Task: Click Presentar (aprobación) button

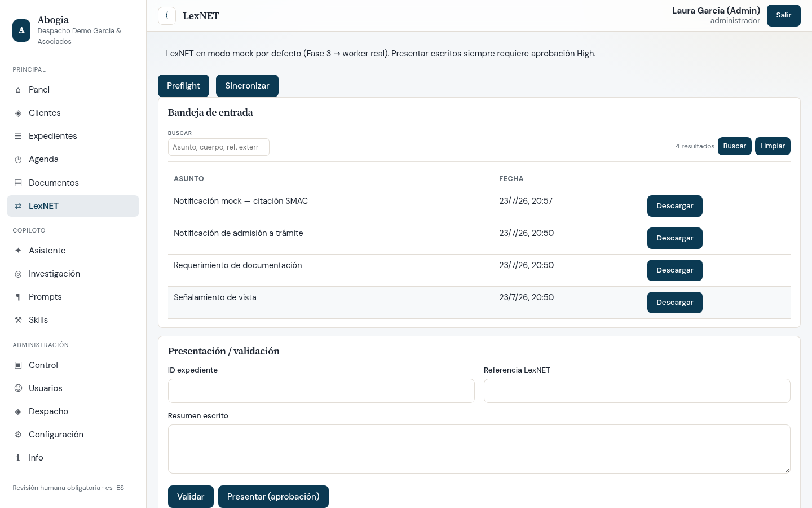Action: 273,497
